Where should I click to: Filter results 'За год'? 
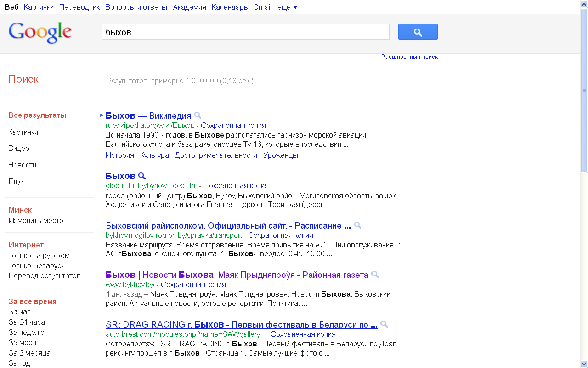pos(19,363)
